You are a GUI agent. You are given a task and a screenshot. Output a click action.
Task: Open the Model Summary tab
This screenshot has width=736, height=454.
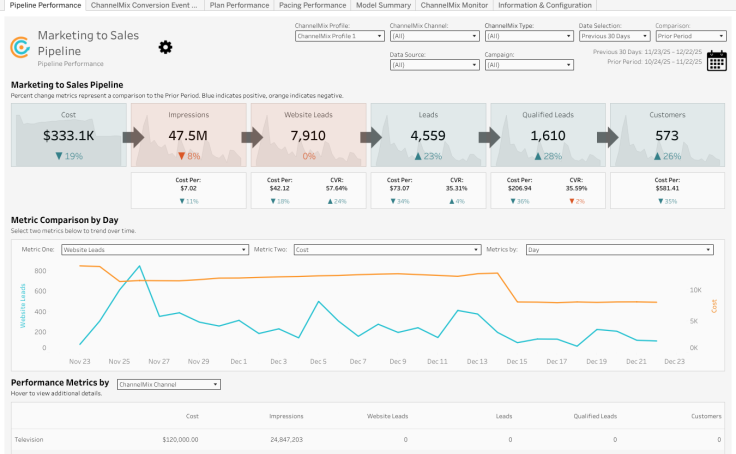384,5
